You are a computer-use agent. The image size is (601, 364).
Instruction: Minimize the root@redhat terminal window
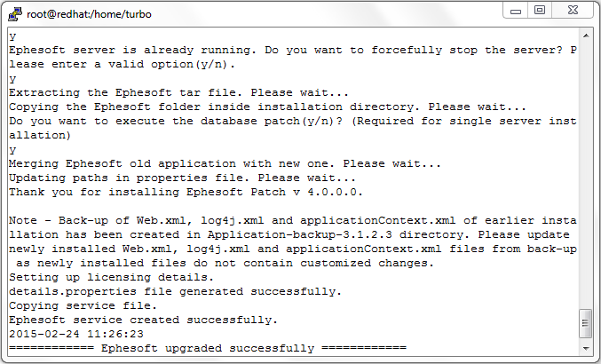[x=516, y=11]
